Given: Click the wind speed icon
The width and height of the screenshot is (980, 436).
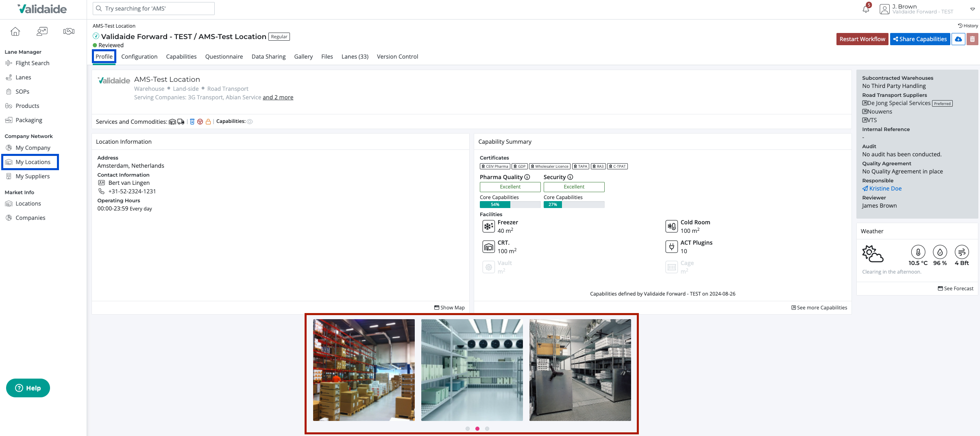Looking at the screenshot, I should click(x=962, y=252).
